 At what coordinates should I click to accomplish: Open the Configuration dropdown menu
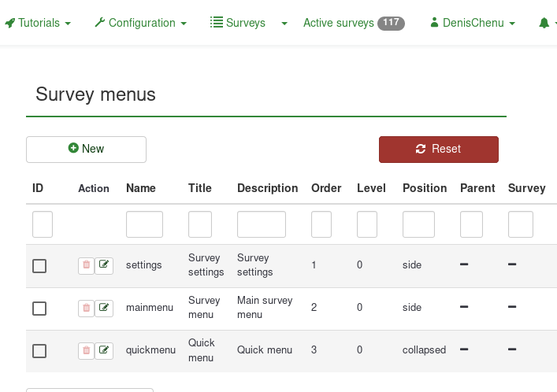point(141,24)
